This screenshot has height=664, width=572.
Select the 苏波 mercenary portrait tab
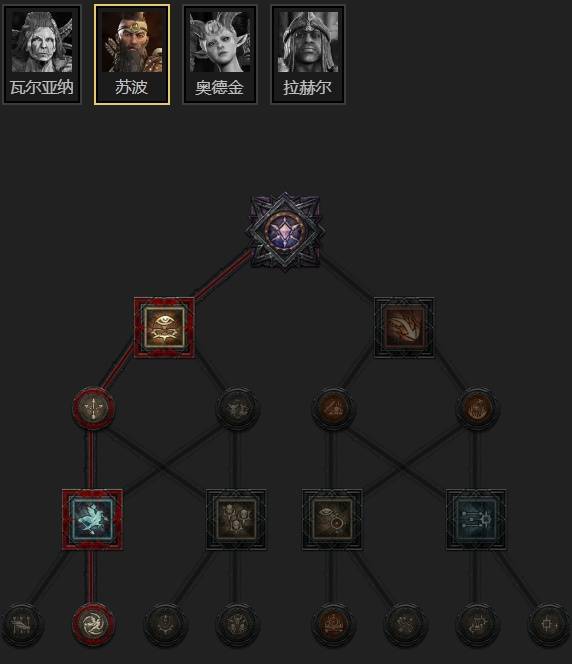132,55
